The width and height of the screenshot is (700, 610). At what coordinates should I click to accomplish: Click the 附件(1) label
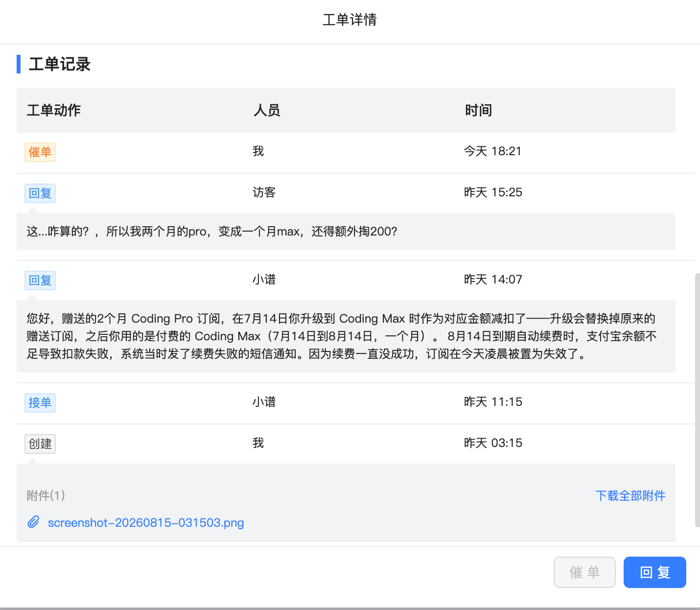46,495
